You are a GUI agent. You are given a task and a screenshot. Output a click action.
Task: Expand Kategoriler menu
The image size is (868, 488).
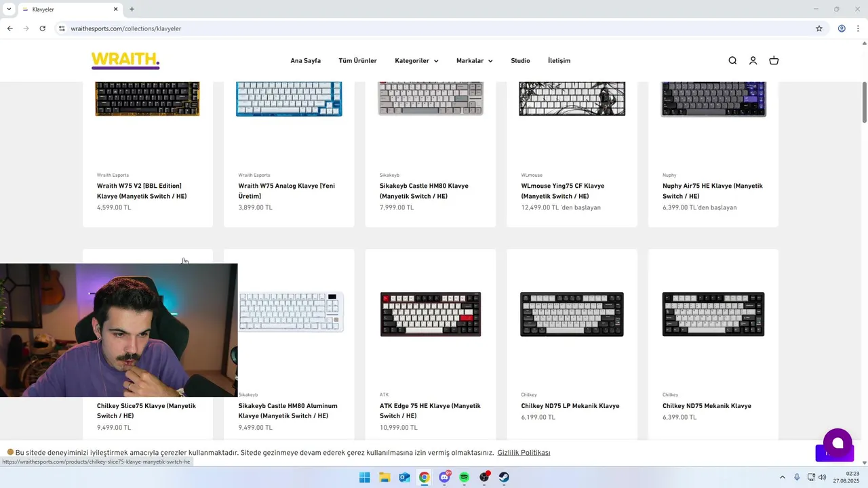pos(416,60)
